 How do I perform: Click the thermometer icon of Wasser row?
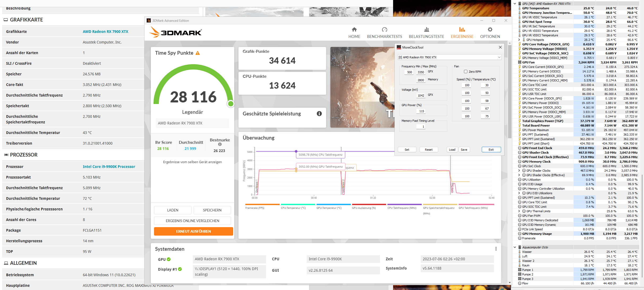click(520, 252)
